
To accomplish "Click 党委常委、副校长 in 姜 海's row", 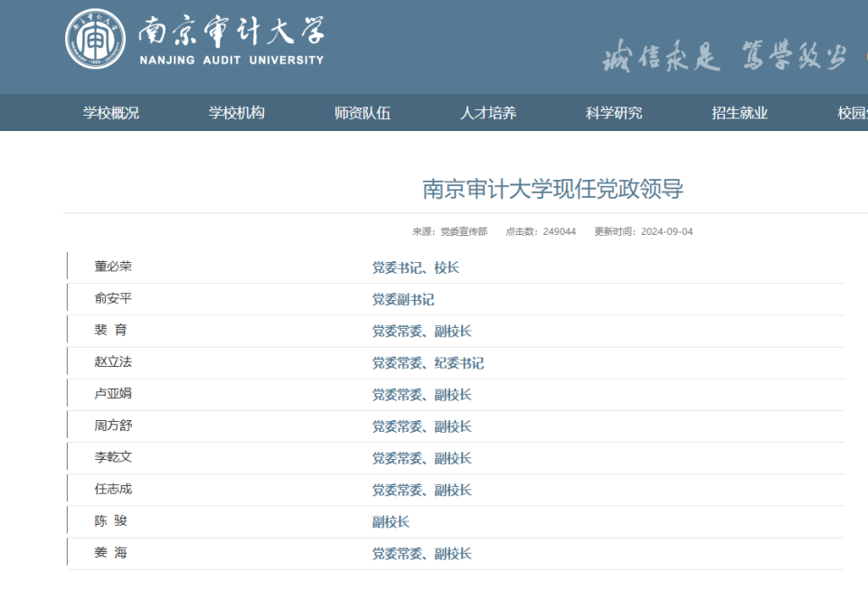I will pos(422,554).
